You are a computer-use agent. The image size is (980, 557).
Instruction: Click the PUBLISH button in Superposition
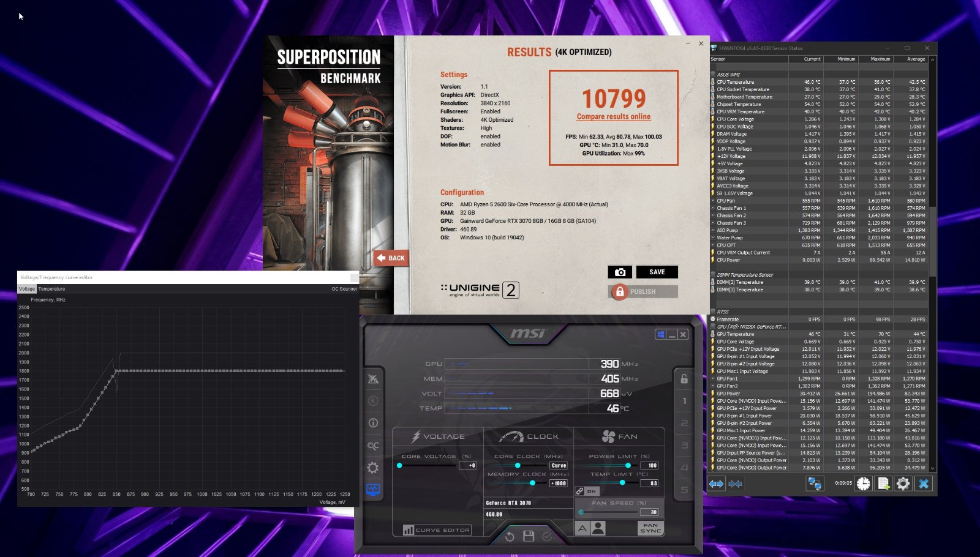643,291
